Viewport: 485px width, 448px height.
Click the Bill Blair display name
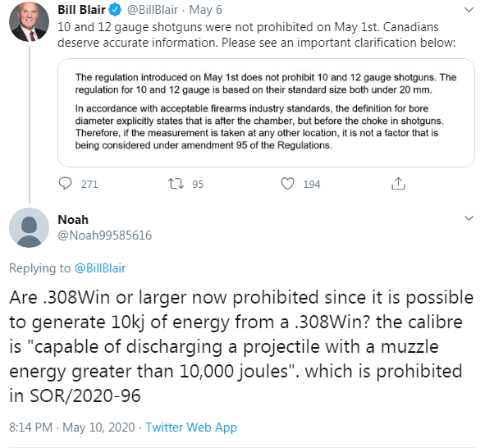pos(82,10)
